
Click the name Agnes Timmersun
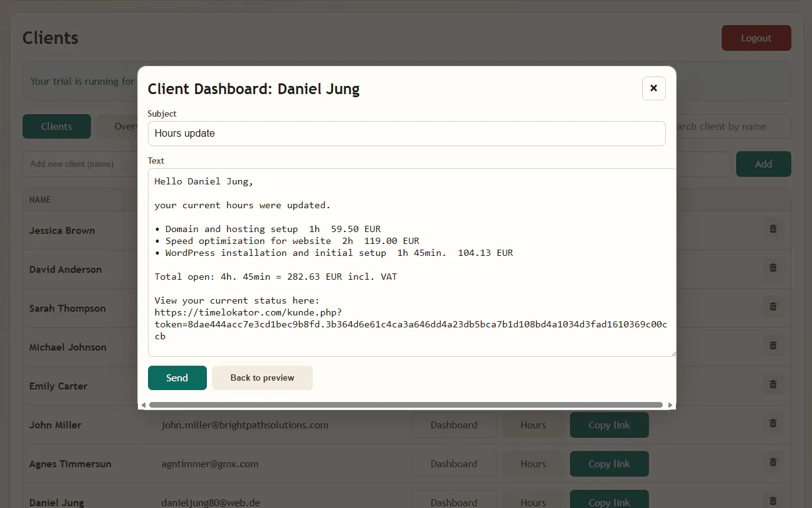click(x=70, y=464)
